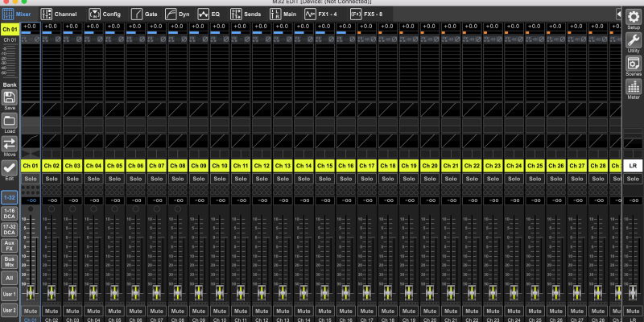Solo channel Ch 05
The height and width of the screenshot is (322, 644).
click(114, 178)
